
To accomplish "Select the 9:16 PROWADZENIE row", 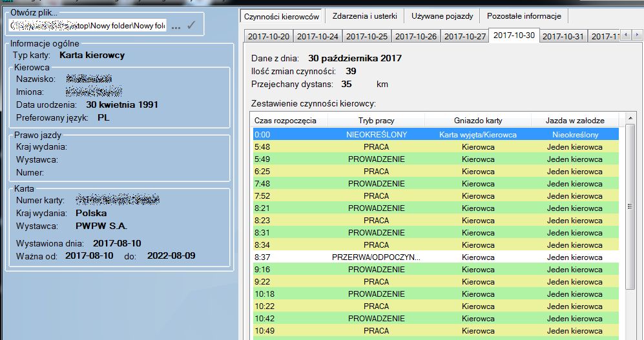I will click(x=436, y=270).
